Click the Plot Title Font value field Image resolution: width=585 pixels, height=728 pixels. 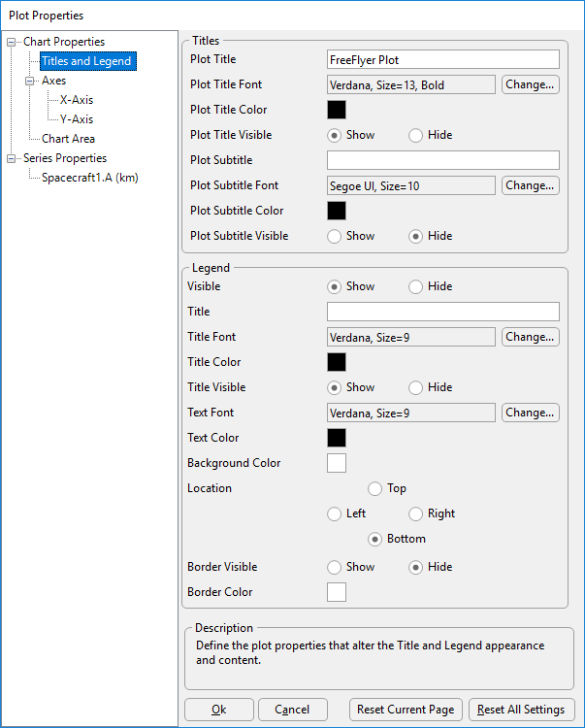411,85
